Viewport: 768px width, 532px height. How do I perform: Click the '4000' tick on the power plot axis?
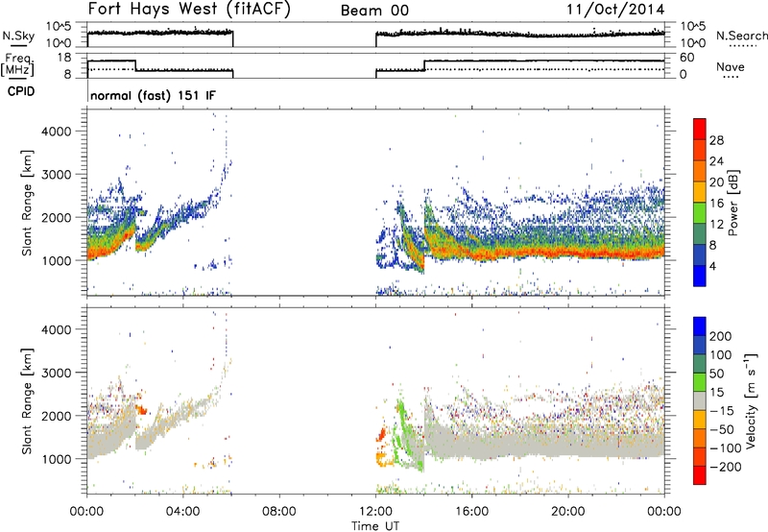click(x=56, y=132)
